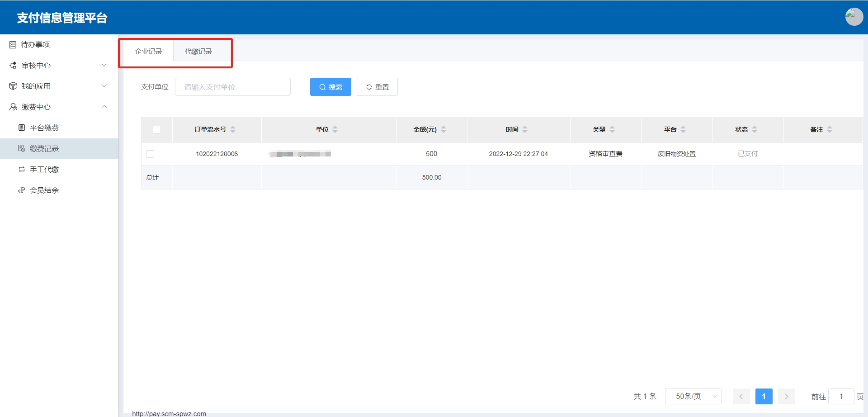The image size is (868, 417).
Task: Switch to the 代缴记录 tab
Action: point(198,51)
